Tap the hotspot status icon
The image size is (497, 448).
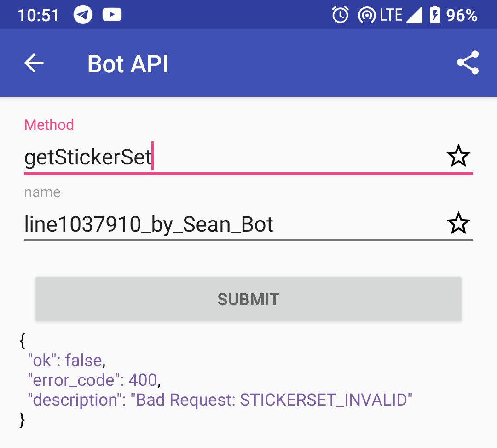pyautogui.click(x=367, y=15)
